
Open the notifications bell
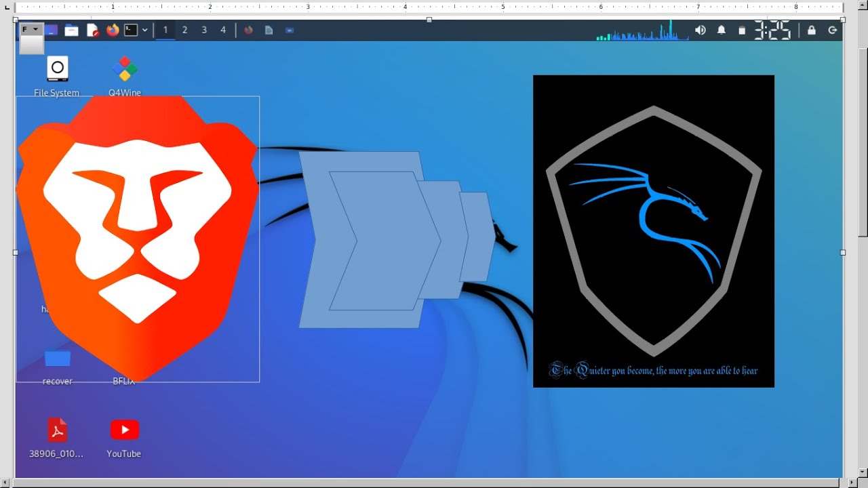click(722, 30)
